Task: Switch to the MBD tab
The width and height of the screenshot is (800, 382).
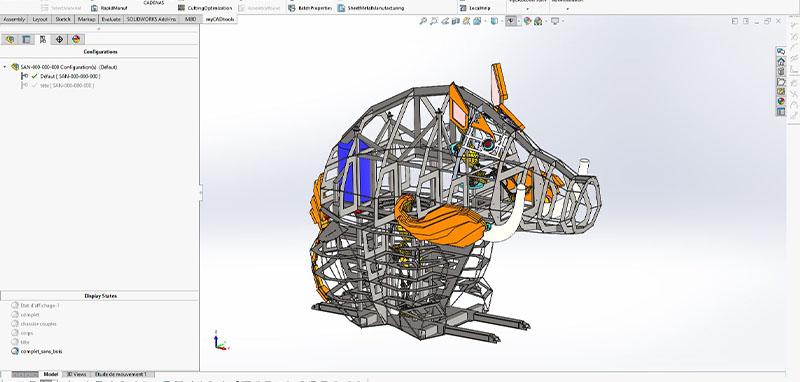Action: click(x=190, y=19)
